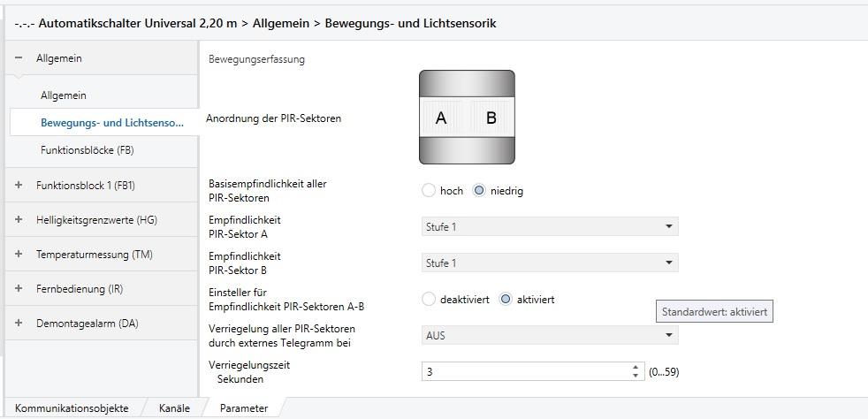Select 'niedrig' for Basisempfindlichkeit

pyautogui.click(x=479, y=190)
